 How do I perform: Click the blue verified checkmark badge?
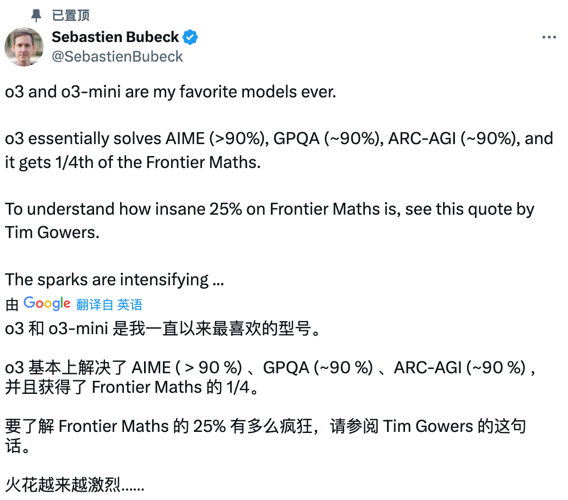[x=190, y=37]
